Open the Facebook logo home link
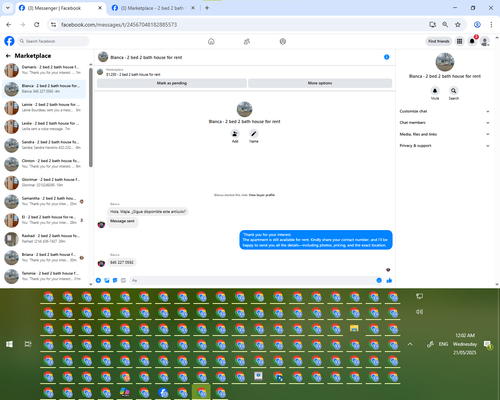 tap(9, 41)
